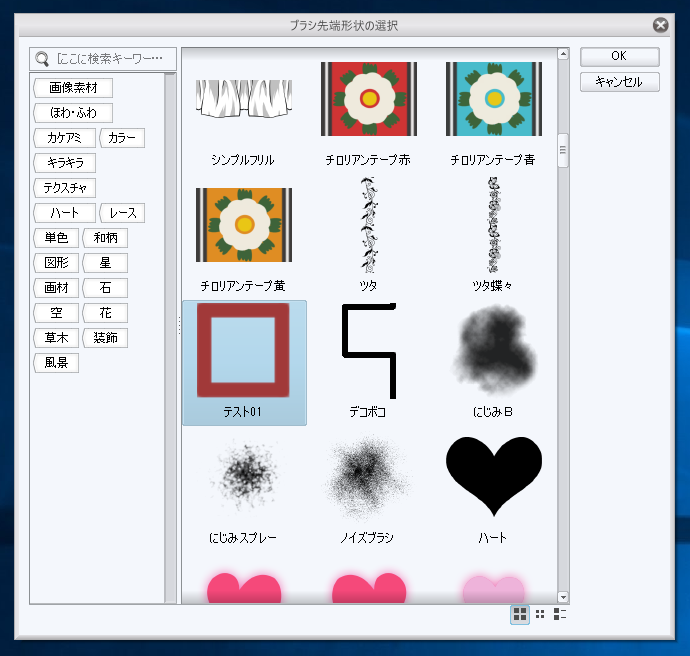Filter by the 花 tag
The height and width of the screenshot is (656, 690).
[x=105, y=313]
